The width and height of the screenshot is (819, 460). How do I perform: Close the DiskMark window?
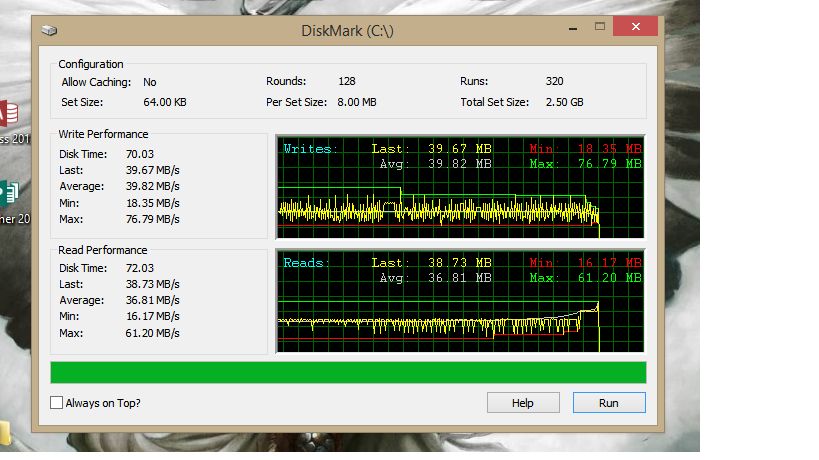pos(635,27)
